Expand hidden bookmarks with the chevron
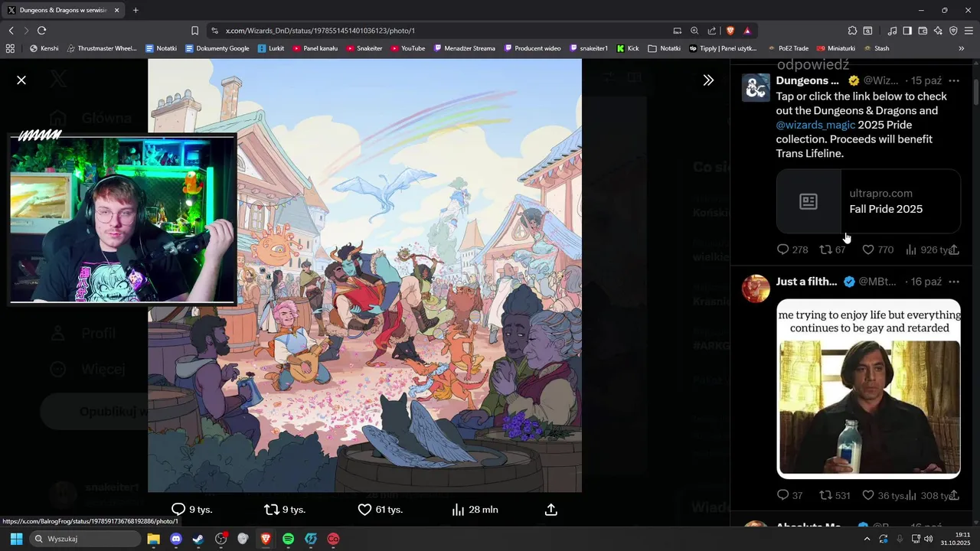The width and height of the screenshot is (980, 551). [962, 48]
